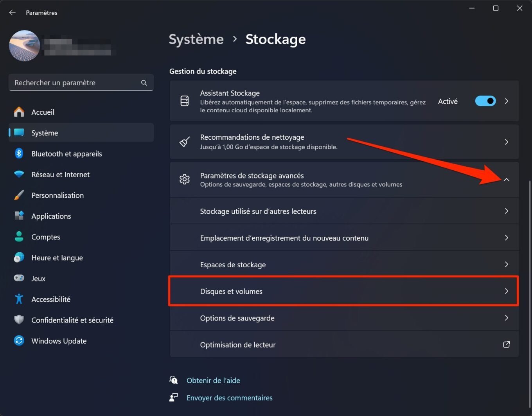Click the Personnalisation paintbrush icon
The height and width of the screenshot is (416, 532).
click(19, 195)
